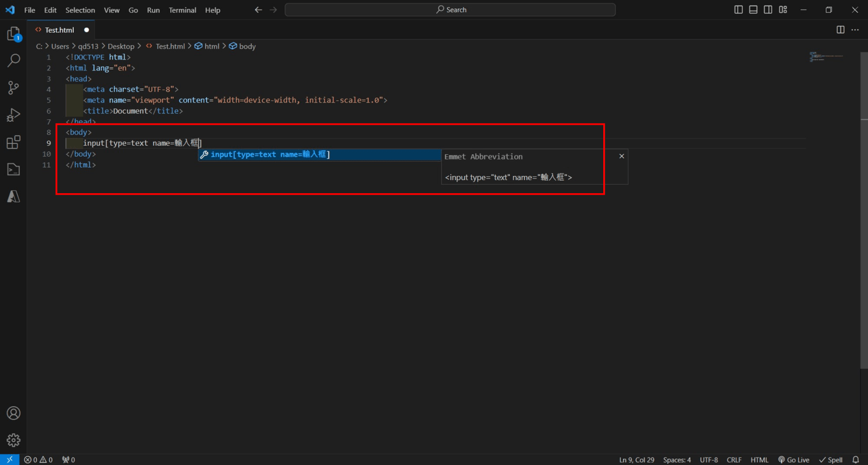Viewport: 868px width, 465px height.
Task: Click the errors and warnings count
Action: pos(39,460)
